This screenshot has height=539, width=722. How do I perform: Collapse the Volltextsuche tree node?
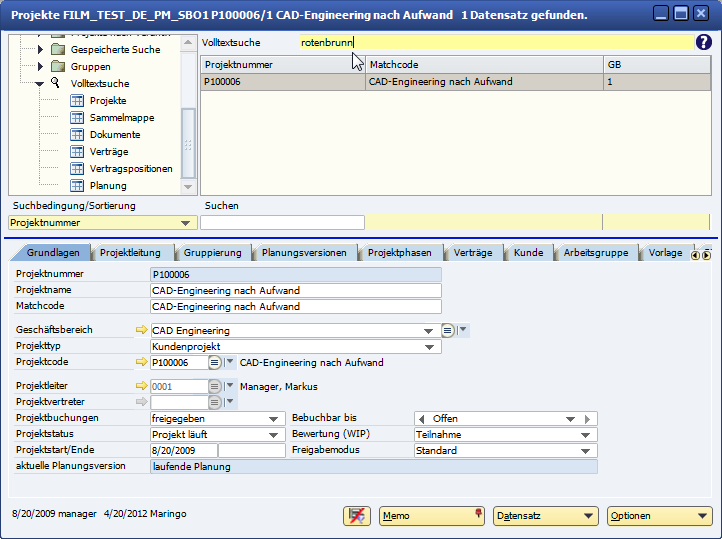point(40,84)
